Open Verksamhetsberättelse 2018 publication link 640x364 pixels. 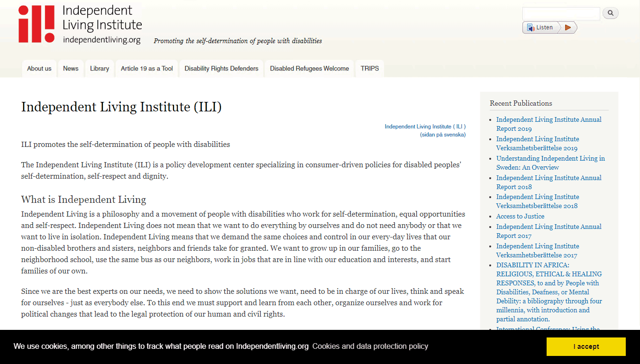tap(537, 201)
